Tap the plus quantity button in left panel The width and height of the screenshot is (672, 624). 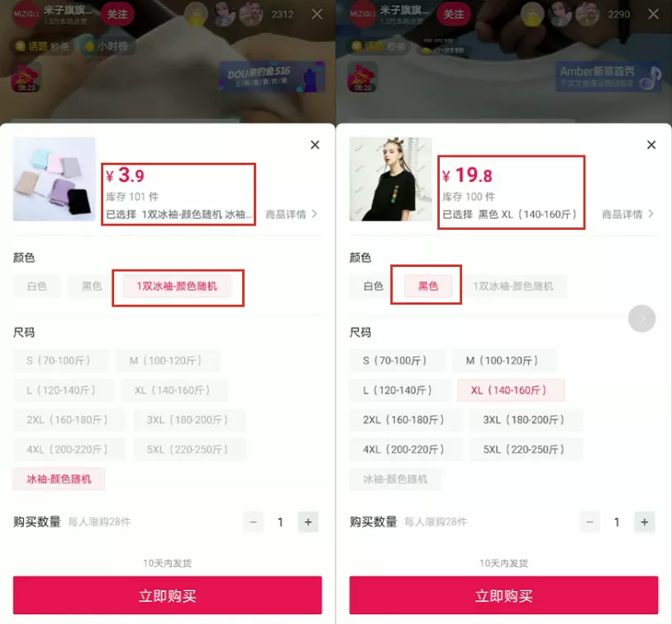click(307, 522)
